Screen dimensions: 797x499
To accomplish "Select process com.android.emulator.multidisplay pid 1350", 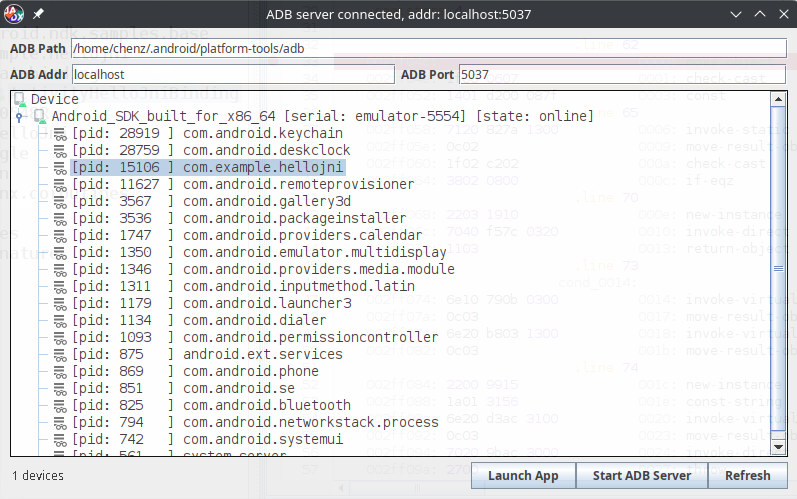I will [x=259, y=253].
